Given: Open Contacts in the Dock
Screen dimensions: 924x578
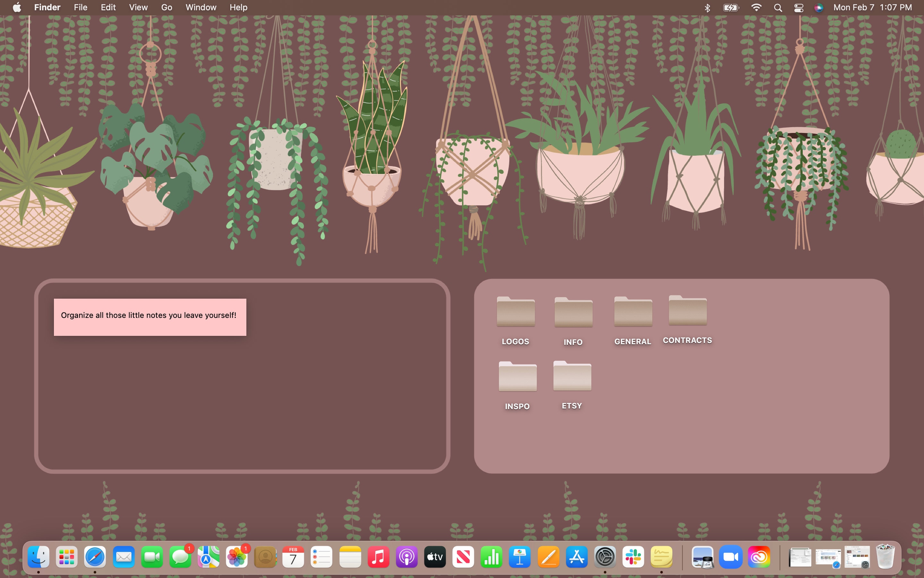Looking at the screenshot, I should tap(265, 557).
